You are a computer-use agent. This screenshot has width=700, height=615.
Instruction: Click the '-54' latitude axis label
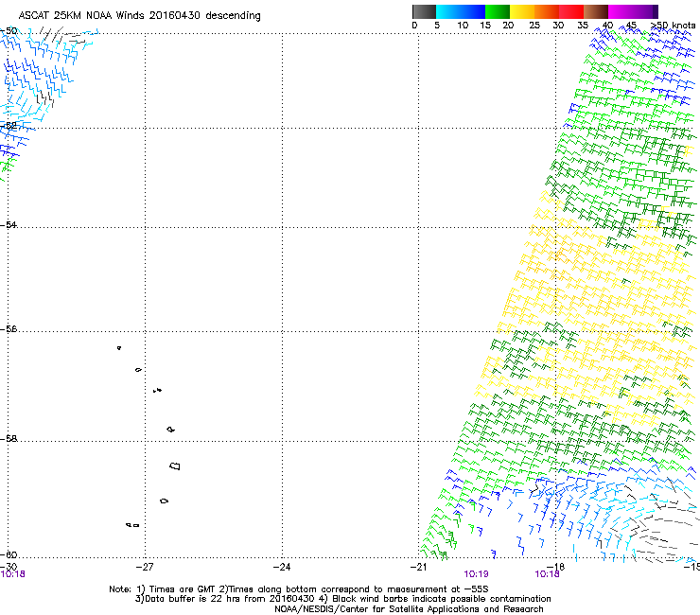coord(9,224)
